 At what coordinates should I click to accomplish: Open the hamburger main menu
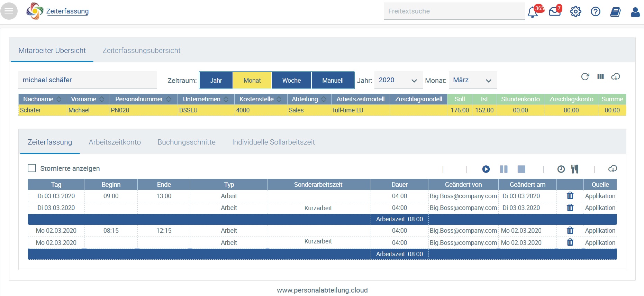point(9,11)
